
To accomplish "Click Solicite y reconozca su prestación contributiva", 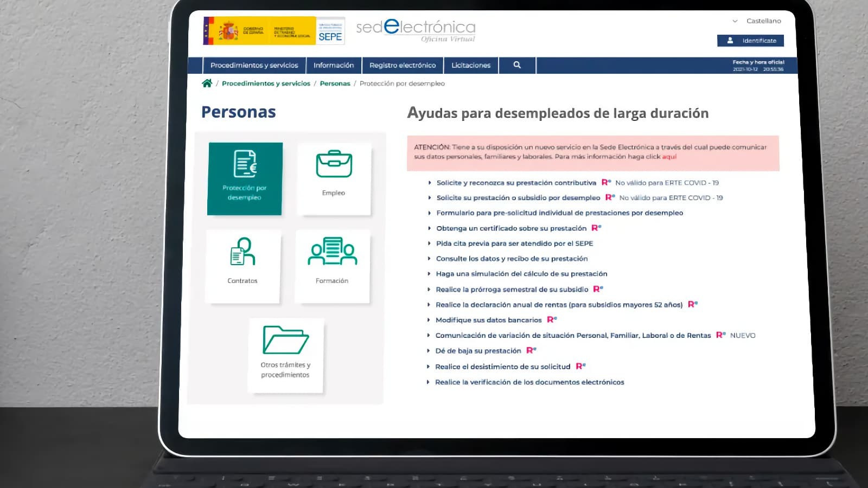I will point(516,183).
